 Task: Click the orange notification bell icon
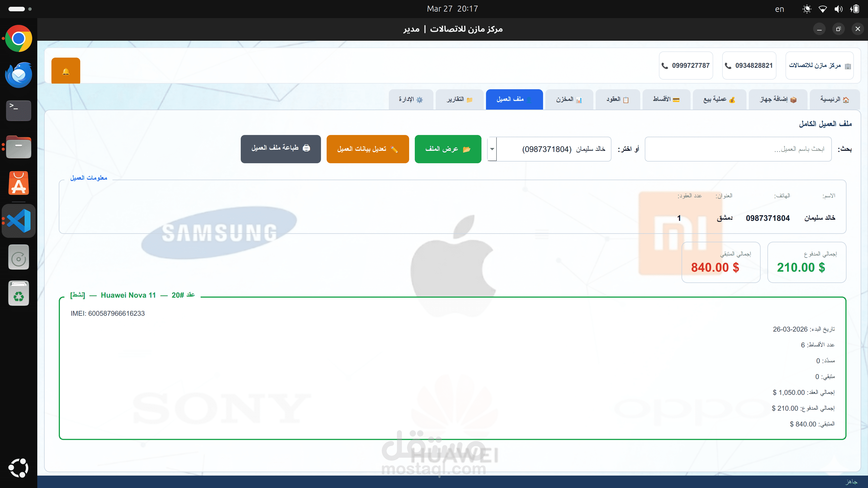coord(66,71)
